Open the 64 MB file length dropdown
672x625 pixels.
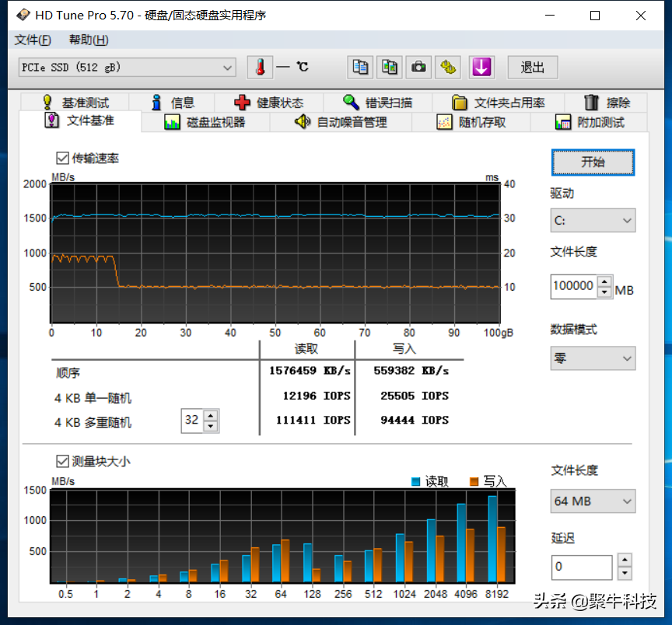[593, 501]
